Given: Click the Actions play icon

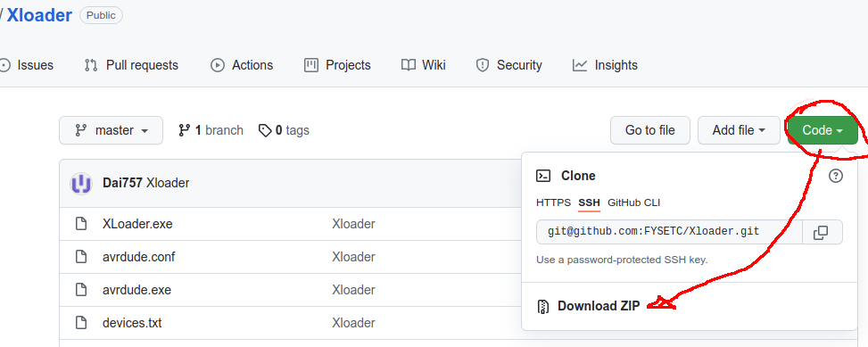Looking at the screenshot, I should [x=218, y=65].
